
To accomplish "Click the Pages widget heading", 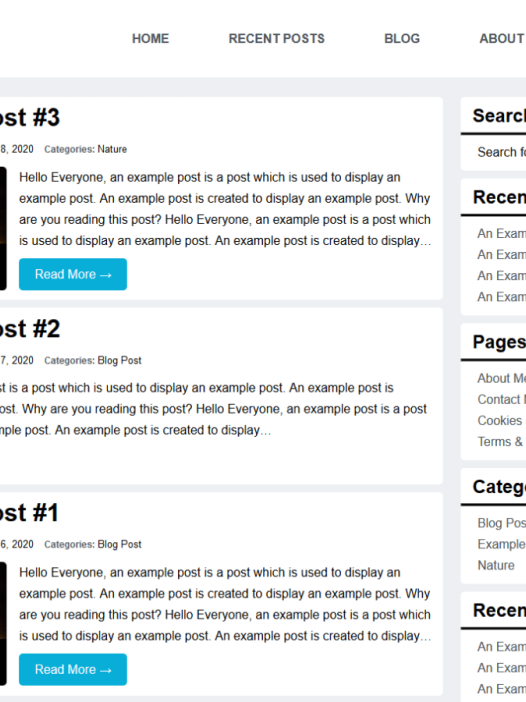I will [x=499, y=342].
